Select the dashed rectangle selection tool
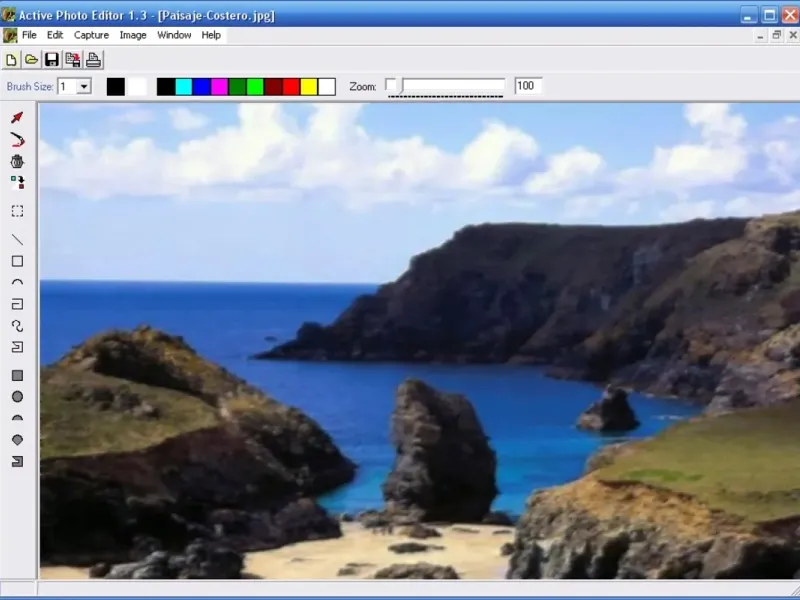800x600 pixels. tap(17, 211)
